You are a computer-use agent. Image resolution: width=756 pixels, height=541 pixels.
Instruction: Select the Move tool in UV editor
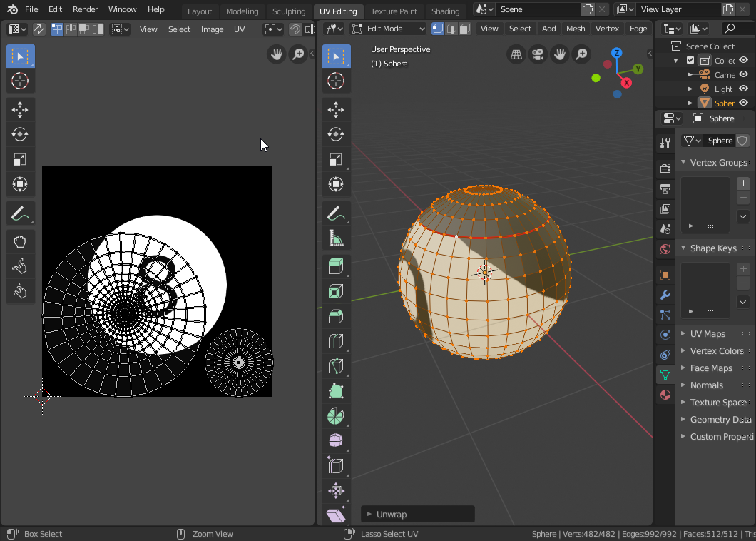tap(20, 109)
